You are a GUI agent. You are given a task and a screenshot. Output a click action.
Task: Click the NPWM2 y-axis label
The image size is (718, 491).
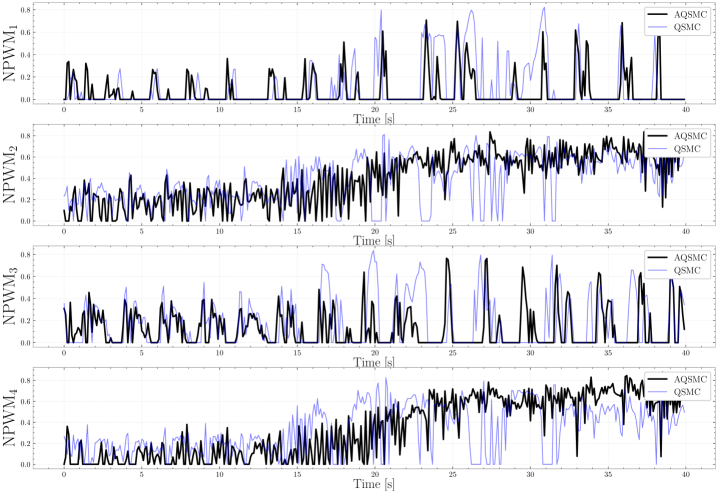[x=10, y=175]
